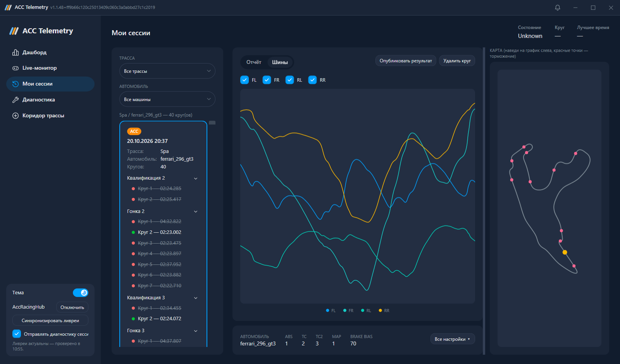Click Синхронизировать ливреи button
Image resolution: width=620 pixels, height=364 pixels.
[50, 320]
